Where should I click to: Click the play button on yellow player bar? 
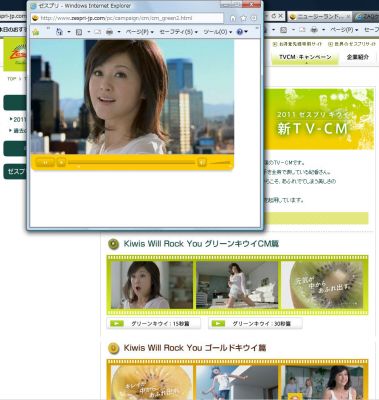(x=61, y=162)
